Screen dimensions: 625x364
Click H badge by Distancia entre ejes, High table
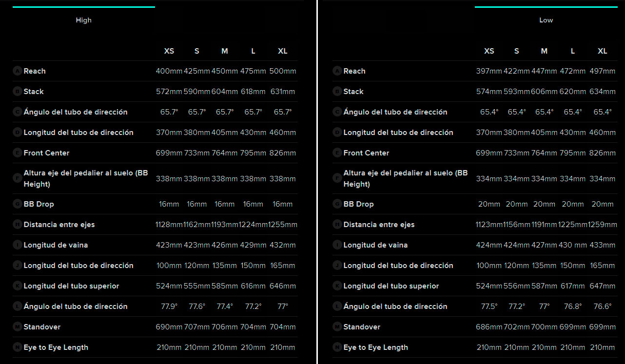click(x=18, y=225)
